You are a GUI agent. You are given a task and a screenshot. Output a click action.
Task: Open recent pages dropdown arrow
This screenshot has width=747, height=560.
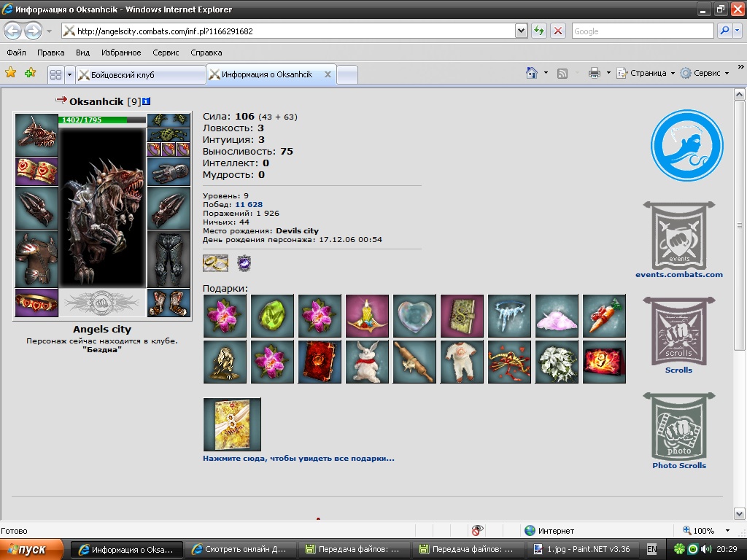(49, 32)
